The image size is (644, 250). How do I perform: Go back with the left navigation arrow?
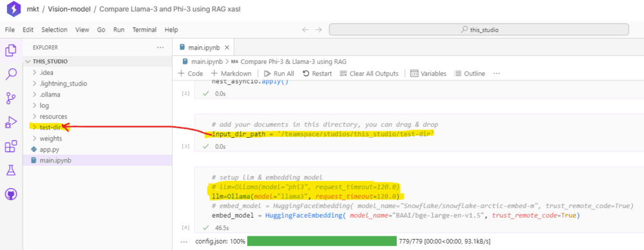tap(305, 30)
